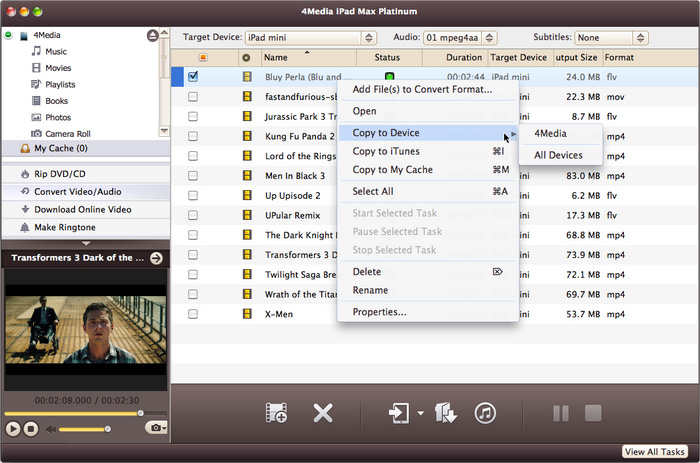
Task: Click the add video file toolbar icon
Action: (277, 413)
